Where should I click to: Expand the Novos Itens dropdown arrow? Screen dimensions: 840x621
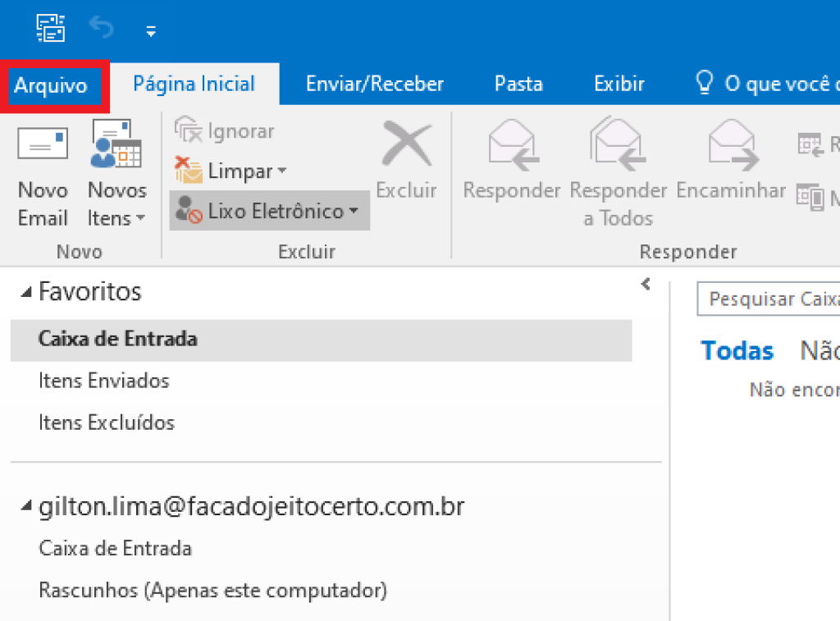pos(140,217)
